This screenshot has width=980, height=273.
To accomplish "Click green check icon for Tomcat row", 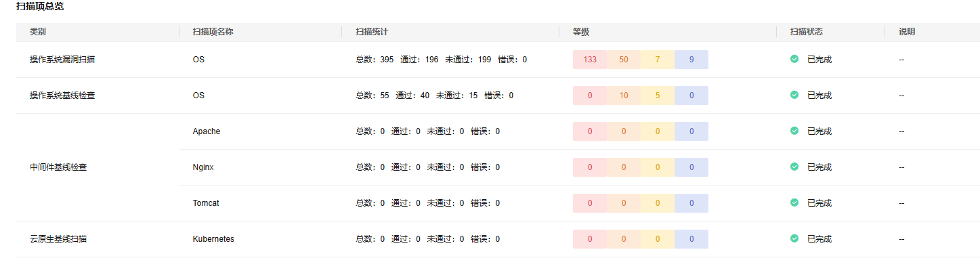I will tap(794, 203).
